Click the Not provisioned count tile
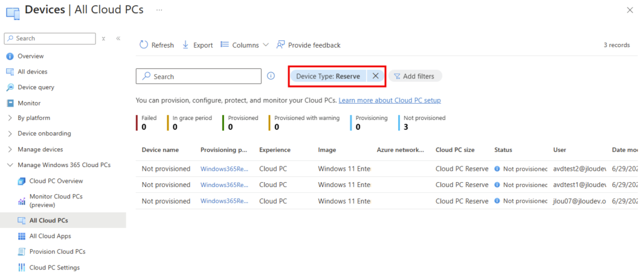 422,122
